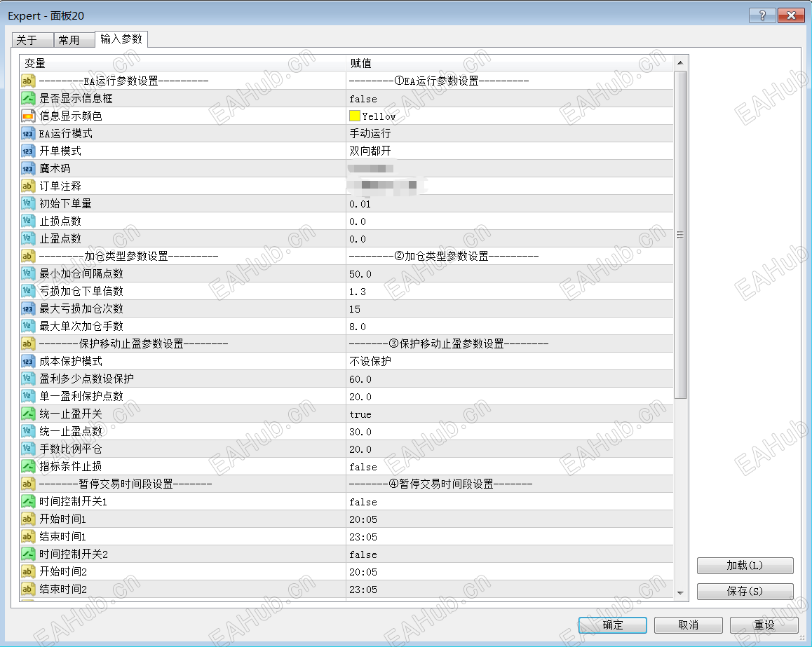The height and width of the screenshot is (647, 812).
Task: Click the integer icon beside EA运行模式
Action: pyautogui.click(x=28, y=134)
